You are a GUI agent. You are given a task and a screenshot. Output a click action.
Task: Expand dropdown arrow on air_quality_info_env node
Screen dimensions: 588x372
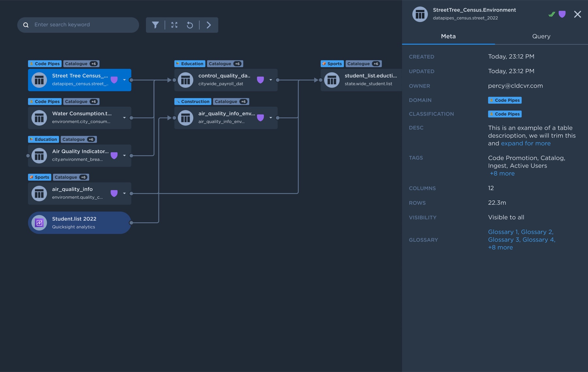(x=271, y=118)
